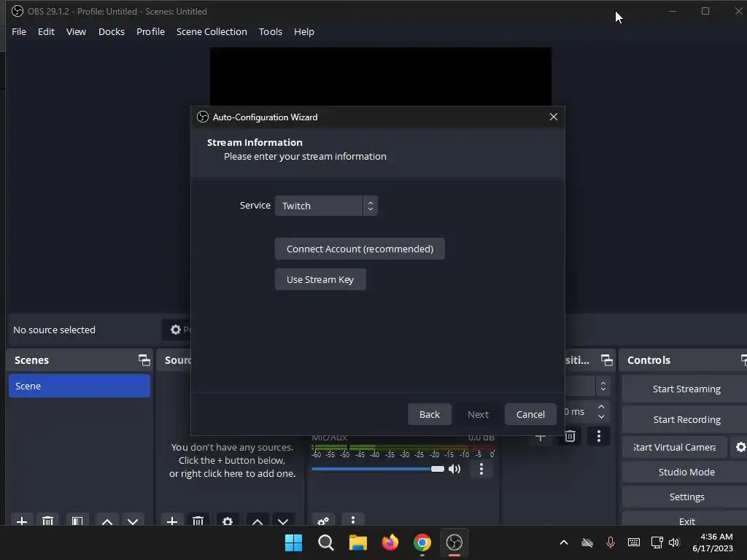The height and width of the screenshot is (560, 747).
Task: Open Mic/Aux options three-dot menu
Action: pos(481,469)
